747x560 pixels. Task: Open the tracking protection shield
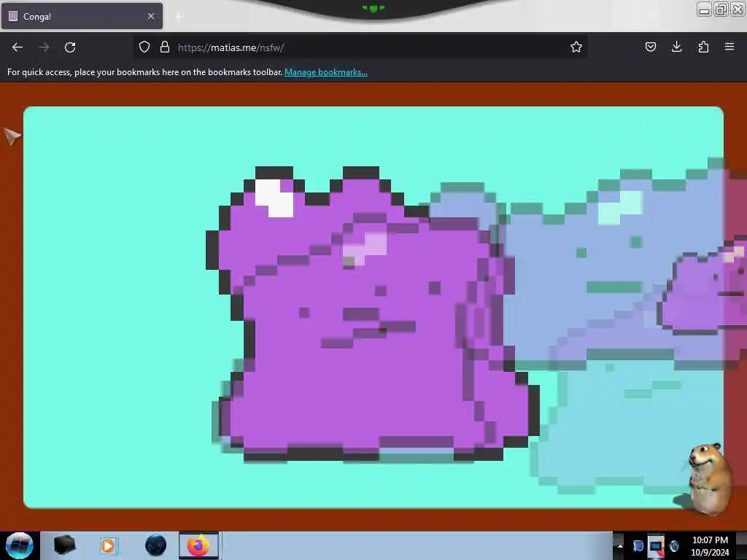(144, 47)
